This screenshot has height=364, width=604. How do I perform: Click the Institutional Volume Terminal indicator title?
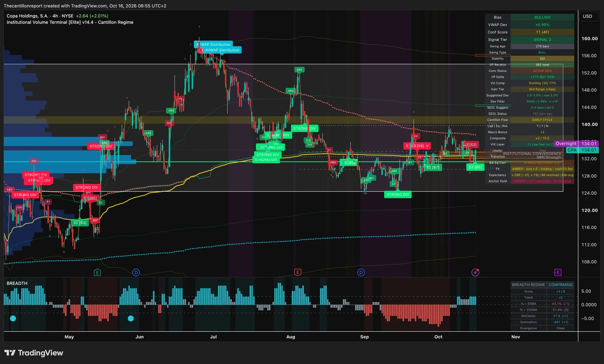(x=70, y=23)
